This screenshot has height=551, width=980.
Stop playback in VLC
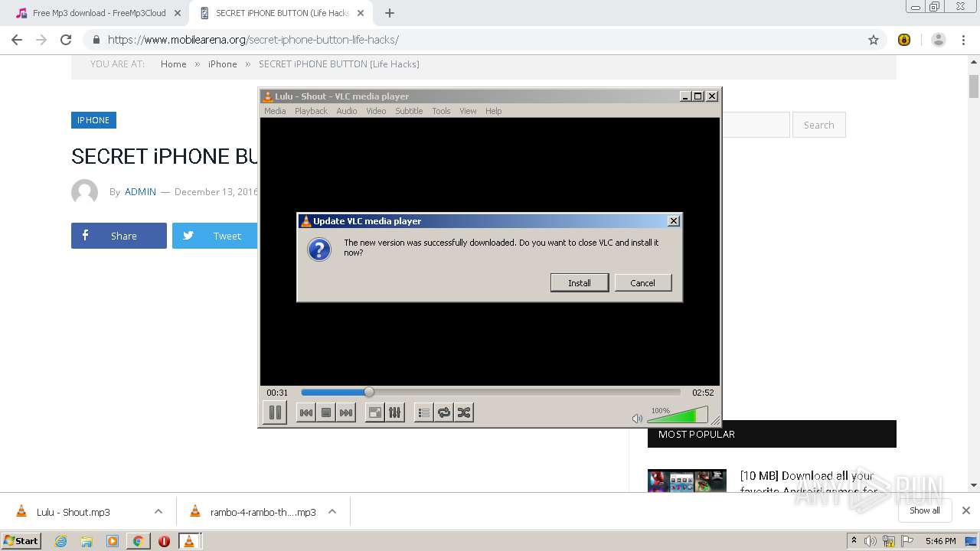[x=326, y=412]
